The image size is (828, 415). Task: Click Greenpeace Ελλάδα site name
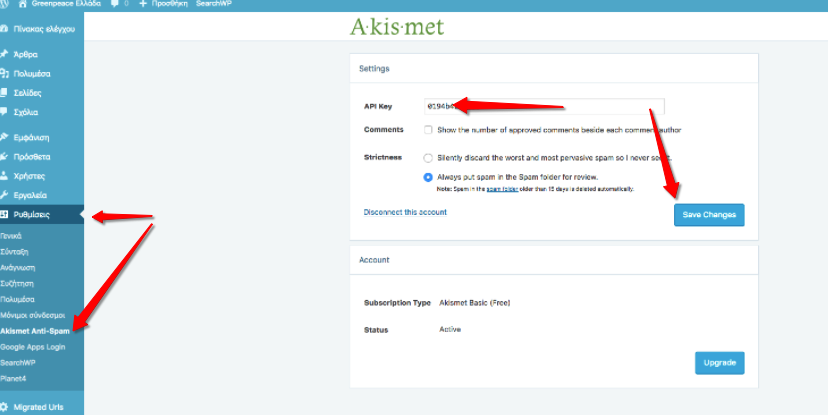pos(66,4)
